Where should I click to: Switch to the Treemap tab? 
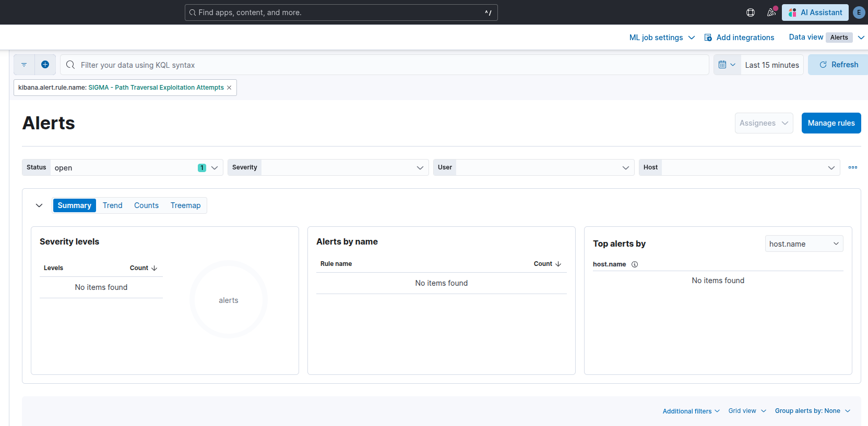tap(185, 205)
